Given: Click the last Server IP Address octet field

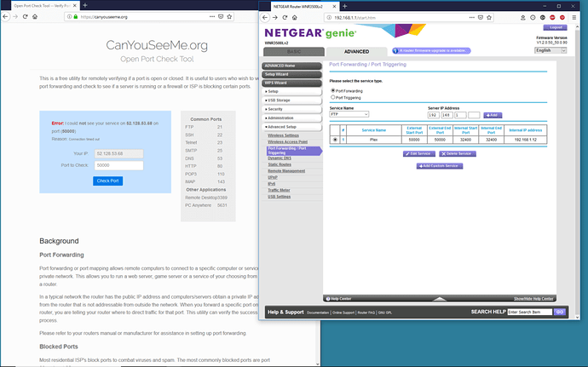Looking at the screenshot, I should (x=474, y=115).
